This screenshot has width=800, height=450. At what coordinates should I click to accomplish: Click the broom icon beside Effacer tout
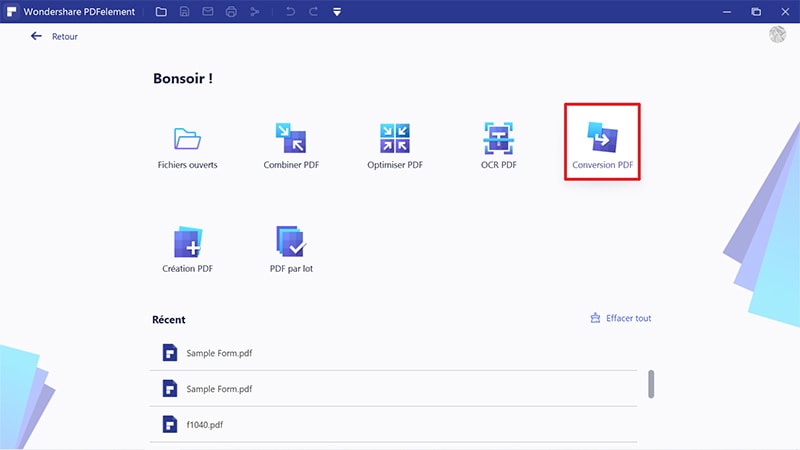(x=595, y=318)
